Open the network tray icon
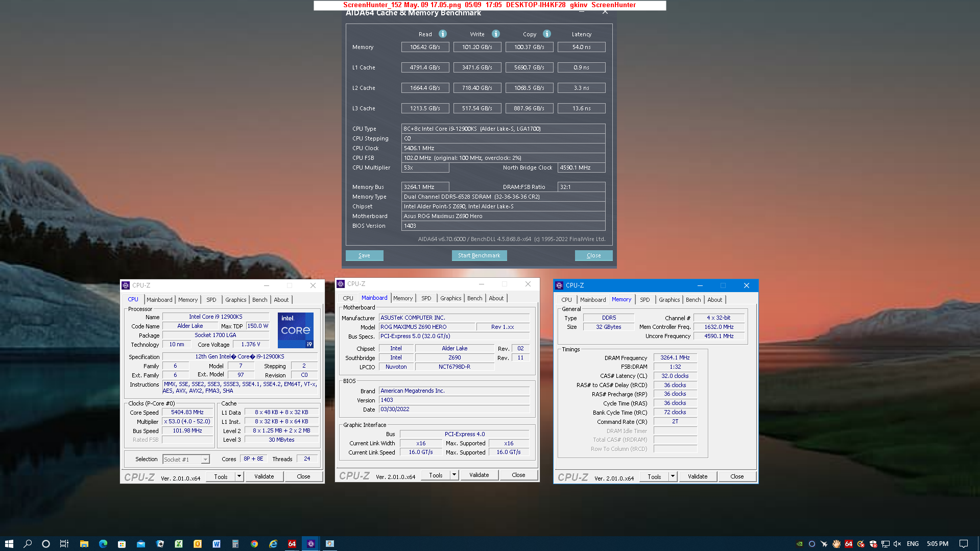Image resolution: width=980 pixels, height=551 pixels. [885, 544]
